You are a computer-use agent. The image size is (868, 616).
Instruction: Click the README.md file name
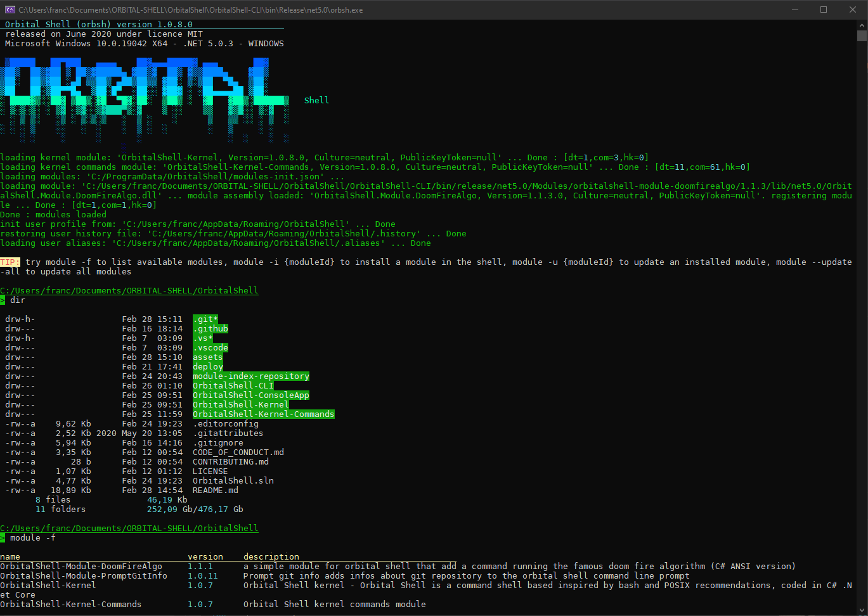point(216,490)
